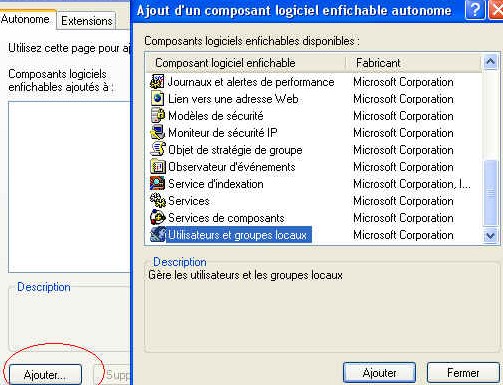Click the Moniteur de sécurité IP icon
Image resolution: width=503 pixels, height=385 pixels.
tap(157, 133)
